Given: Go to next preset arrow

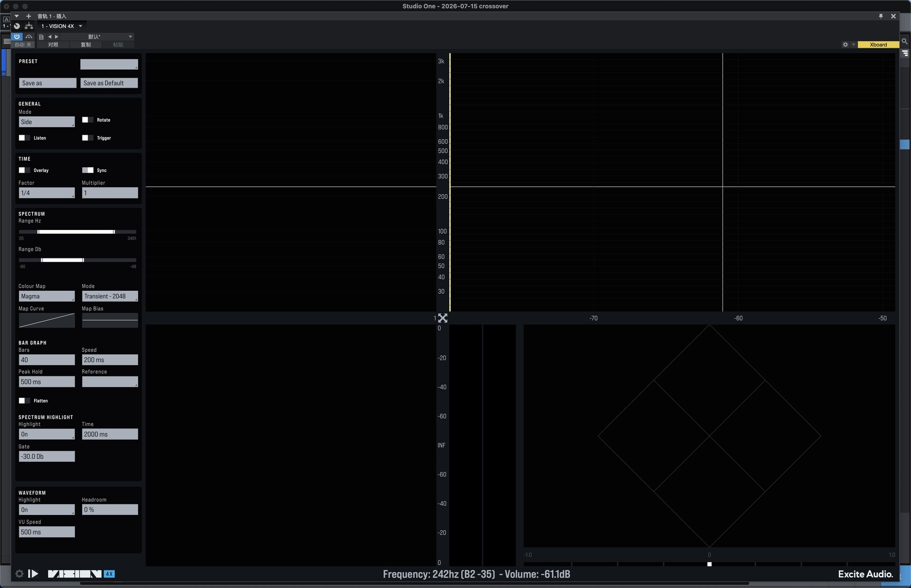Looking at the screenshot, I should click(x=56, y=37).
